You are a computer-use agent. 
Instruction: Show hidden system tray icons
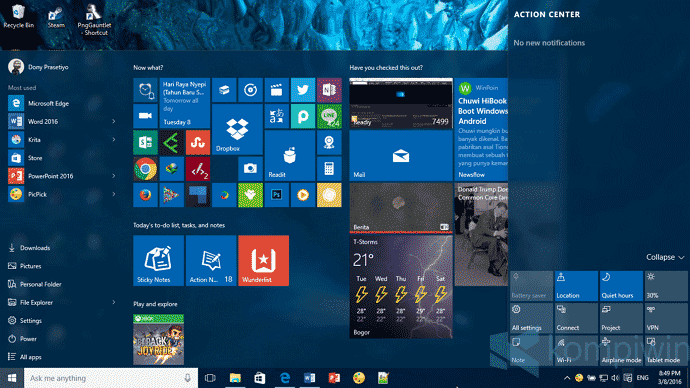point(567,378)
